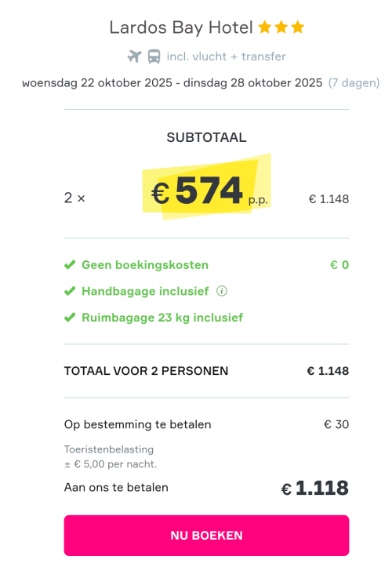
Task: Click checkmark beside Handbagage inclusief
Action: (x=70, y=291)
